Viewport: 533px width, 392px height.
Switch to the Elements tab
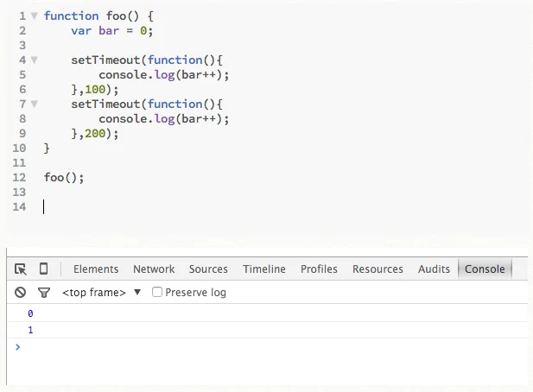pos(96,269)
